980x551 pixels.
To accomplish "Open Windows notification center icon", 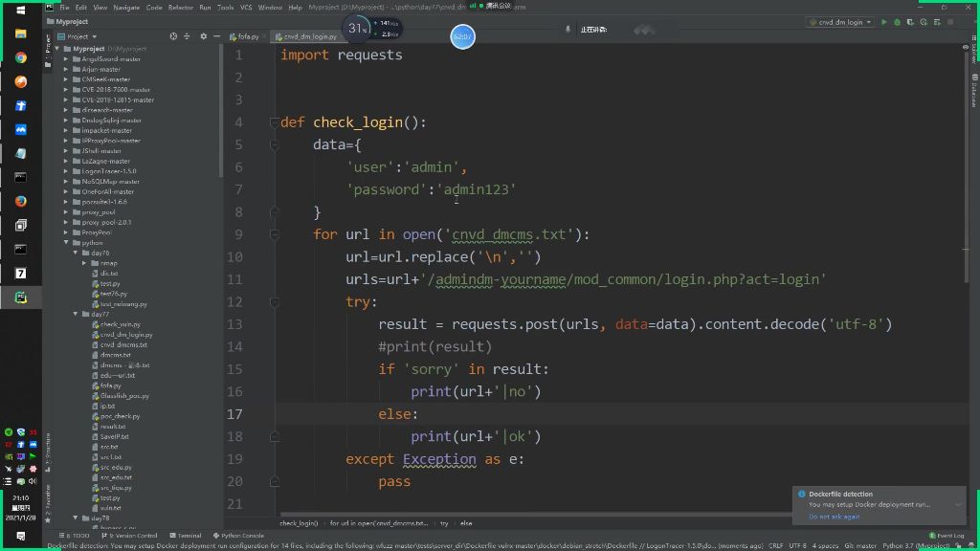I will 21,537.
